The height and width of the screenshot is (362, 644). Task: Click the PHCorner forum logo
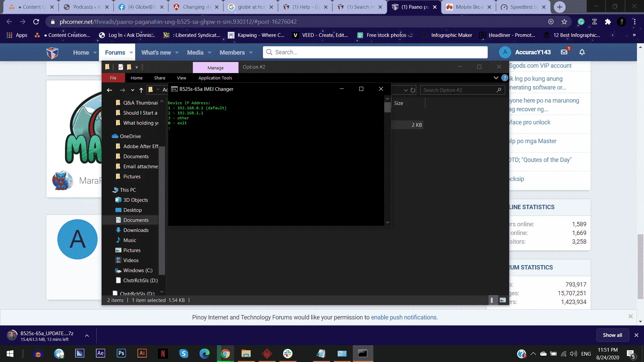pos(52,52)
